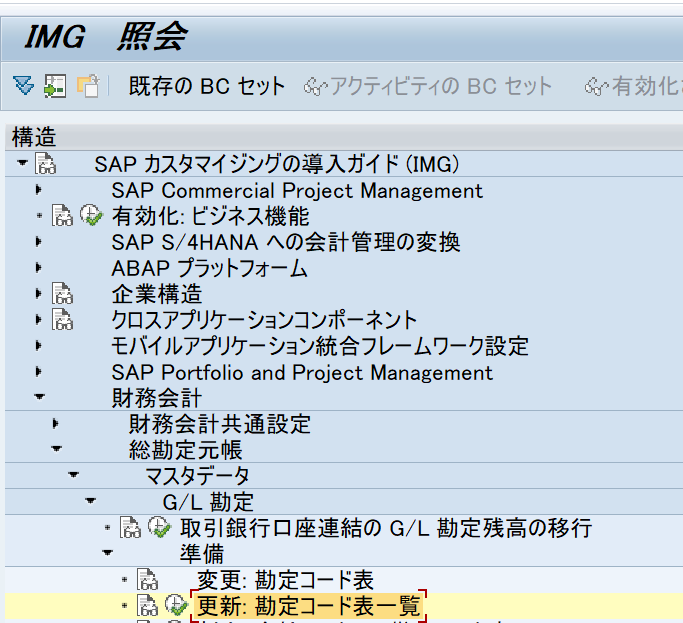The height and width of the screenshot is (623, 683).
Task: Select the 更新: 勘定コード表一覧 activity
Action: click(x=309, y=606)
